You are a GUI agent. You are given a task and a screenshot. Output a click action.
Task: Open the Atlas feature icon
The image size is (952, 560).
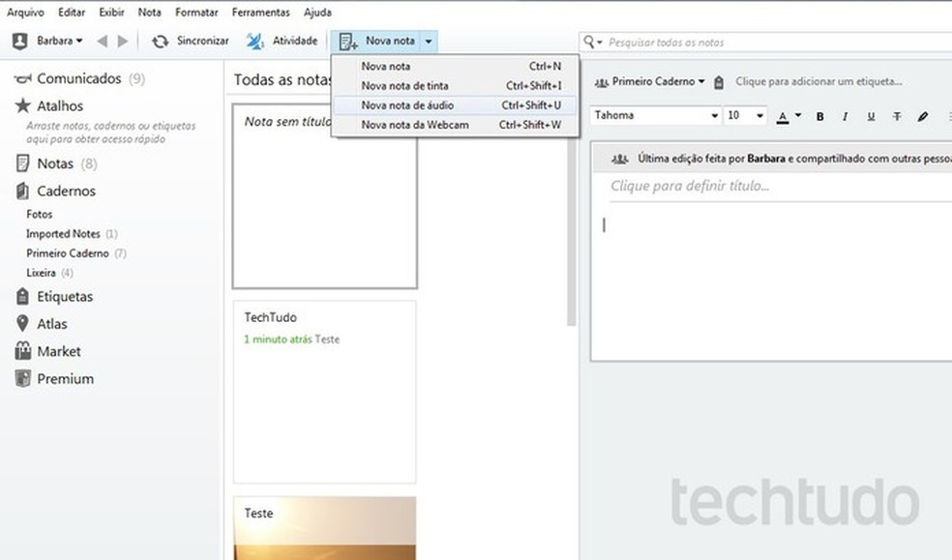(x=21, y=324)
